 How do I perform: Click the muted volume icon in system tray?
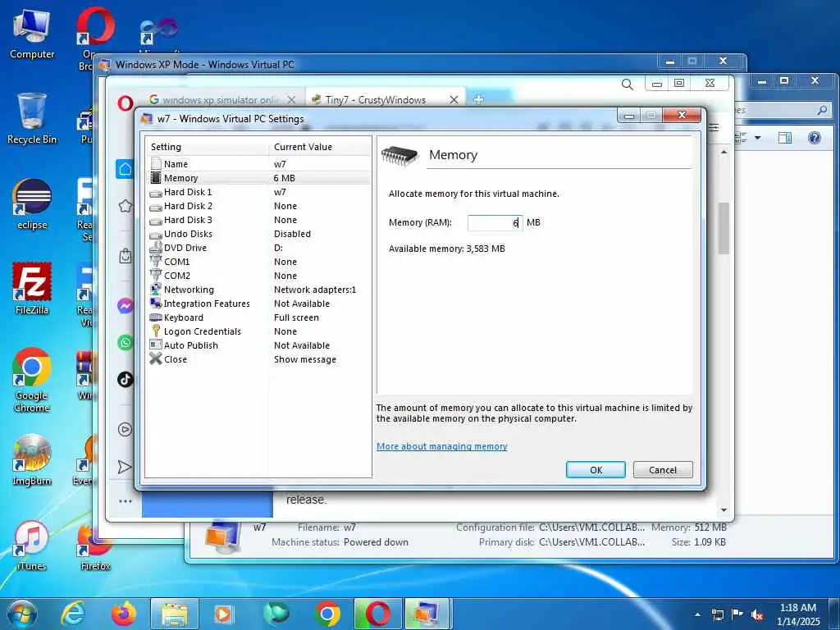[757, 615]
